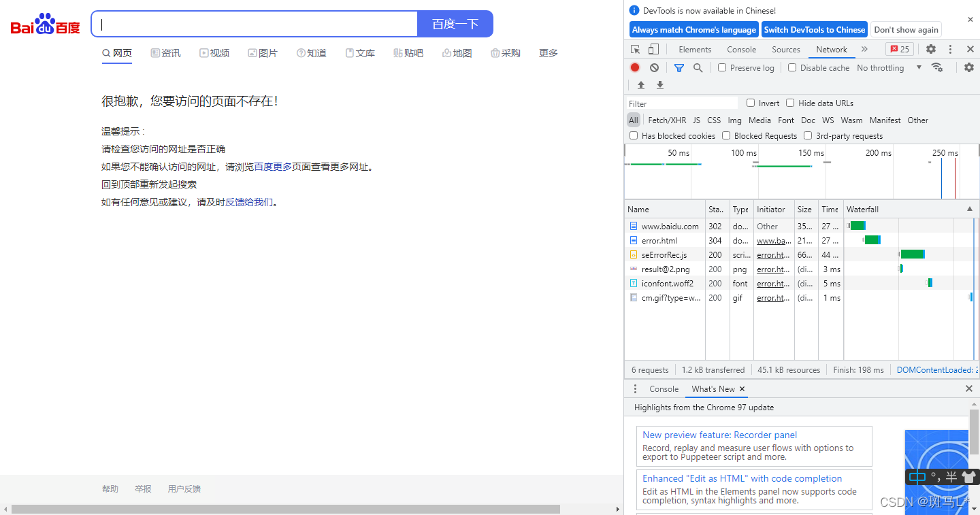Select the Network tab
The width and height of the screenshot is (980, 515).
[x=832, y=49]
